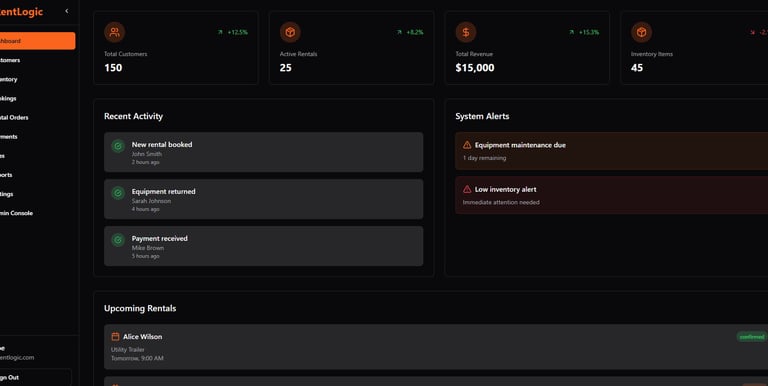Screen dimensions: 768x386
Task: Click the Alice Wilson rental name
Action: (x=143, y=337)
